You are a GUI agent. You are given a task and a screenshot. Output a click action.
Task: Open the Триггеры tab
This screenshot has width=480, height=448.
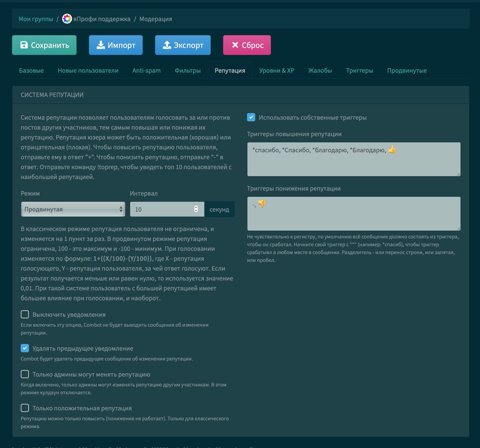[x=360, y=71]
